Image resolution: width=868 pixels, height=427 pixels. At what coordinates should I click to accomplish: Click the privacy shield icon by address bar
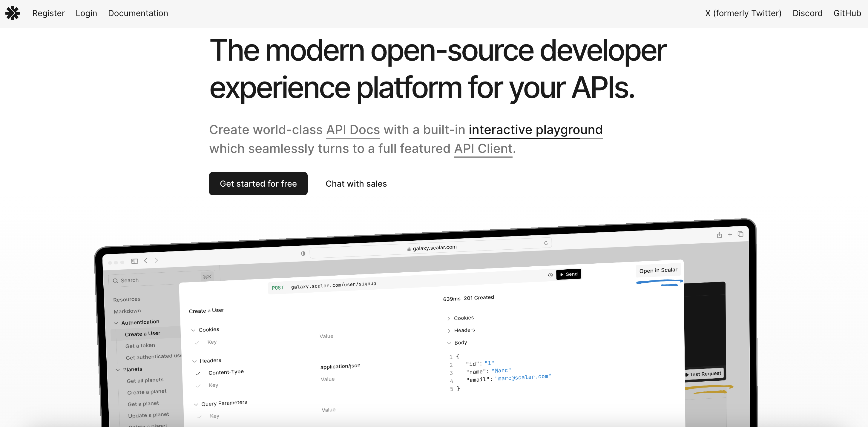click(303, 254)
